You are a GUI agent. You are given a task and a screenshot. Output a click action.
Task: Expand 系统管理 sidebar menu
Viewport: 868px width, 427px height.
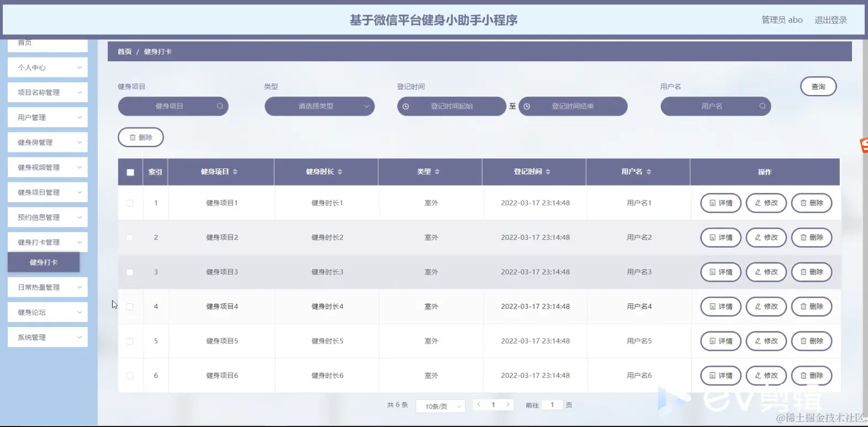coord(48,337)
